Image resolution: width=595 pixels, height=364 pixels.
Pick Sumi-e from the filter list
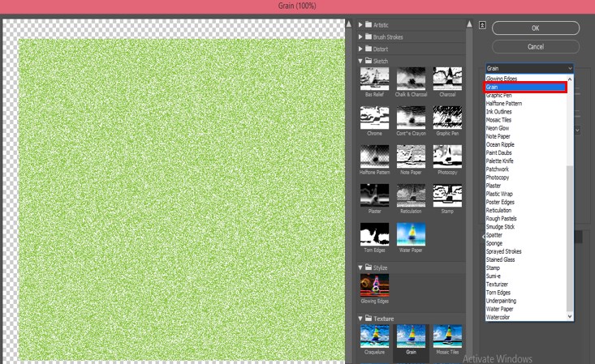[x=494, y=276]
